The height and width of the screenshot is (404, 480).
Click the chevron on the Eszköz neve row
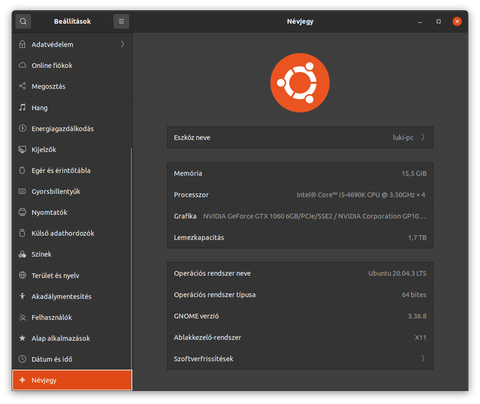pos(423,137)
